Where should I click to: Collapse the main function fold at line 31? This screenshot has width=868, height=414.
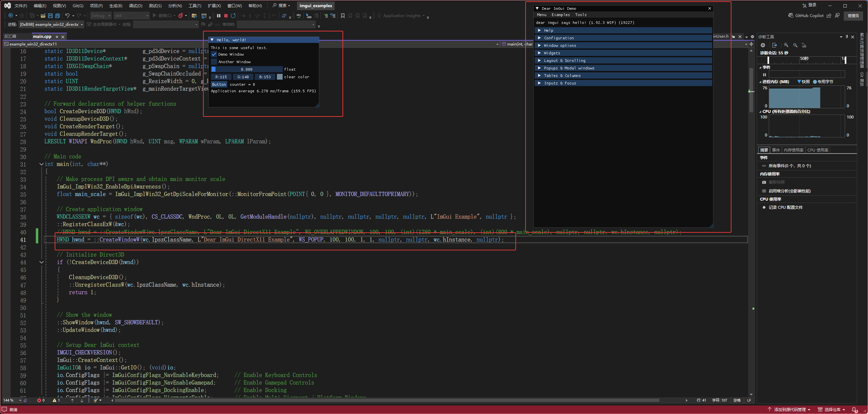tap(42, 164)
